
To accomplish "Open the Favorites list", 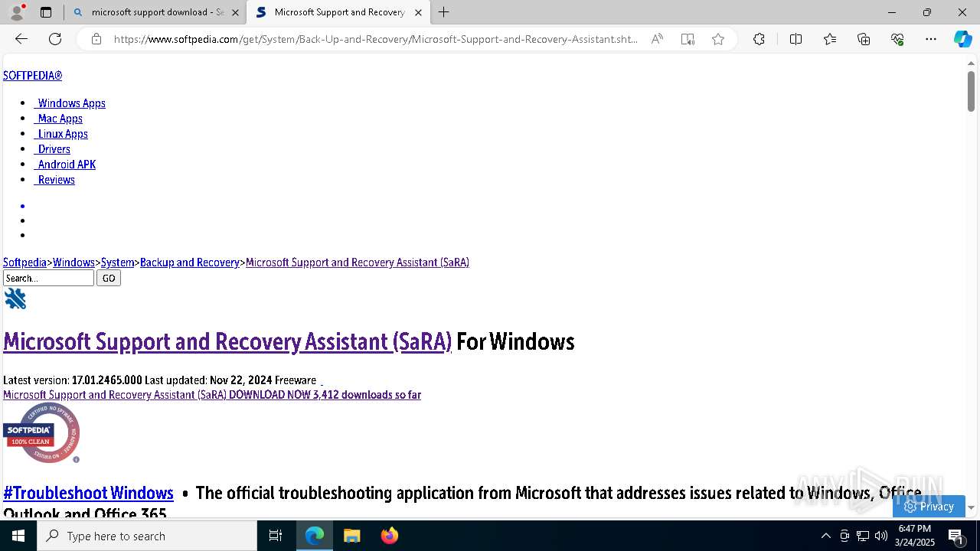I will (830, 39).
